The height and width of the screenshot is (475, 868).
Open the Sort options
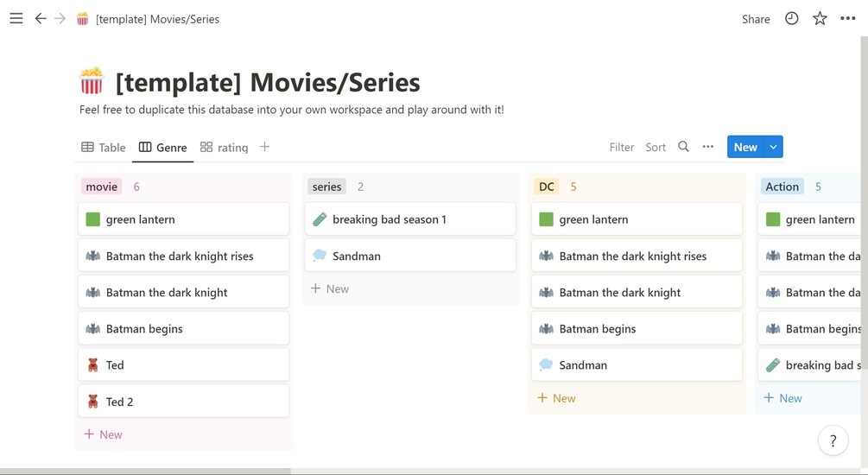656,148
